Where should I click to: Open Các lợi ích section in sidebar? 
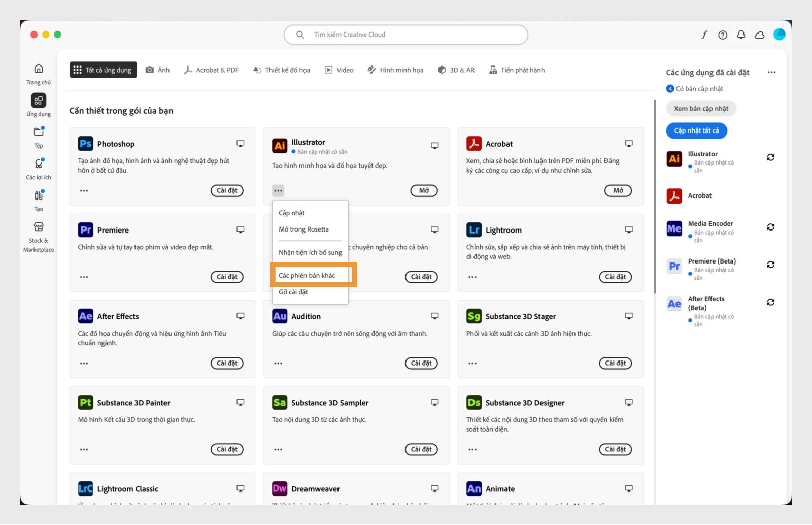39,169
